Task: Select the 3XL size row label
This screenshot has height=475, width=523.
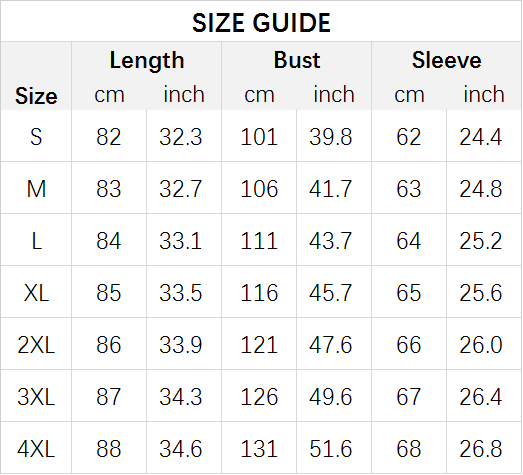Action: tap(36, 397)
